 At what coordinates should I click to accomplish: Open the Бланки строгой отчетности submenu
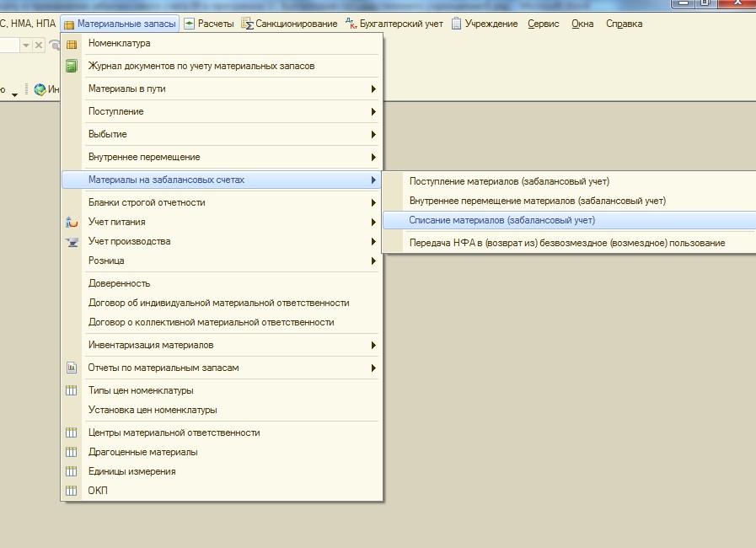click(x=147, y=202)
